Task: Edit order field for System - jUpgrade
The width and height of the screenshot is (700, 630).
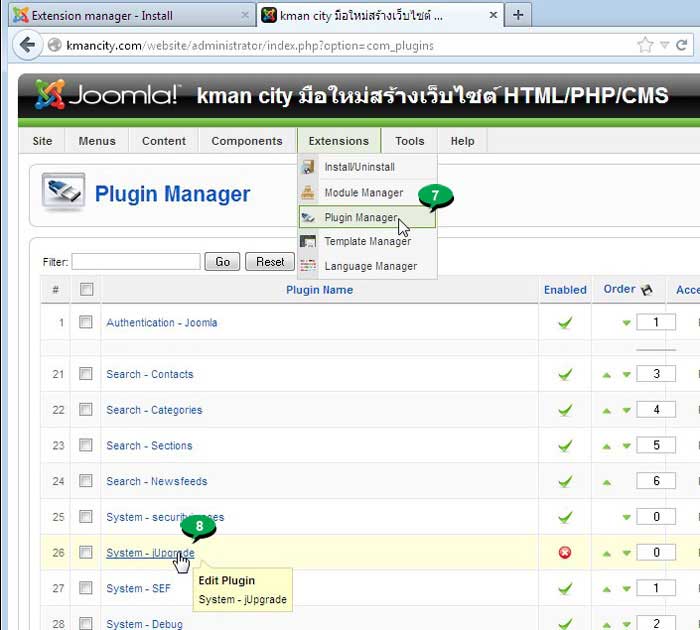Action: [656, 552]
